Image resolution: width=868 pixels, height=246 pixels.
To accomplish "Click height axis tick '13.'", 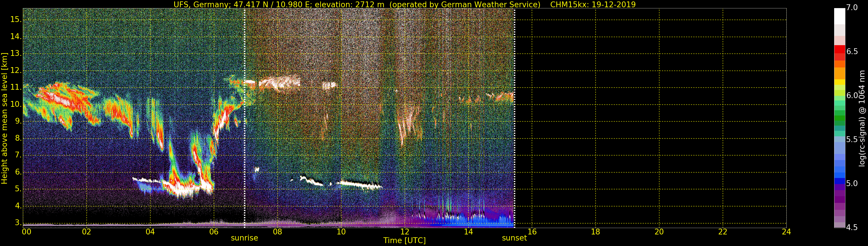I will tap(16, 53).
